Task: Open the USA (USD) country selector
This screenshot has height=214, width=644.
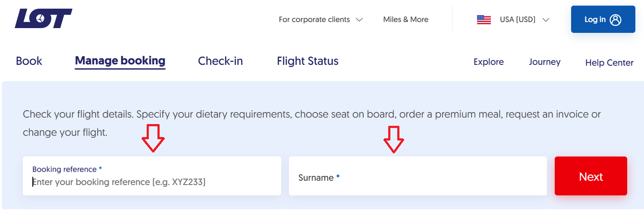Action: (x=513, y=19)
